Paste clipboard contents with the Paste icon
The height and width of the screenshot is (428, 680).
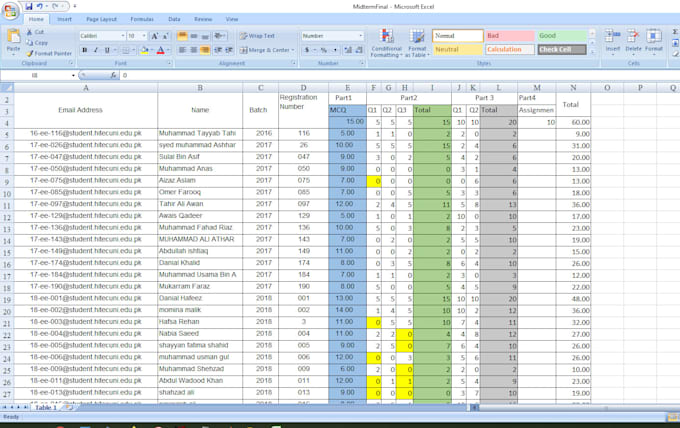pyautogui.click(x=13, y=38)
